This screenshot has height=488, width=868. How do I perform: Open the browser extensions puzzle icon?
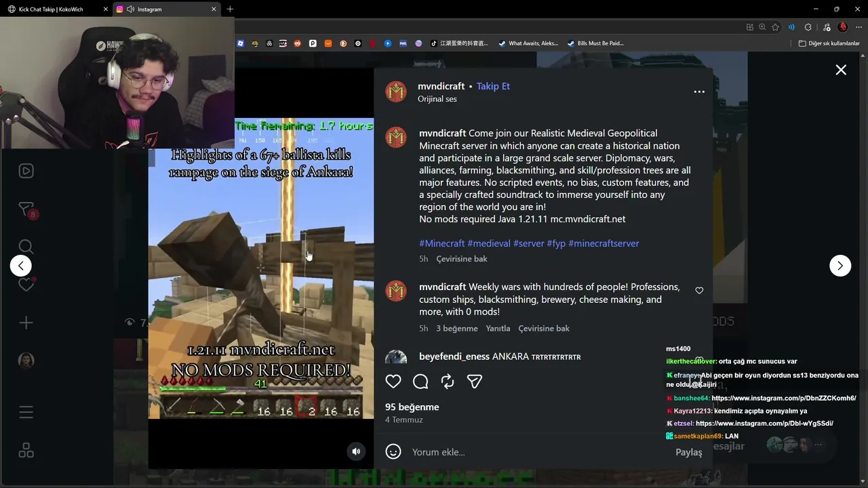coord(808,27)
